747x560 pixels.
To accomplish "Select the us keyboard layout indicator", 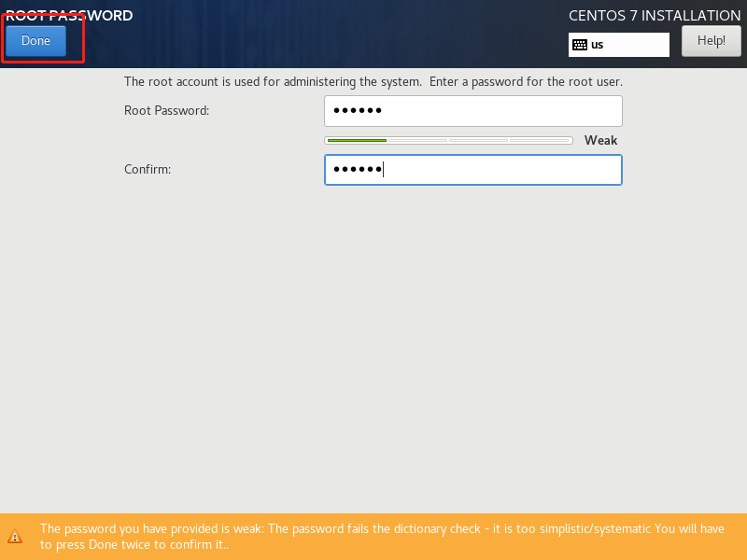I will tap(618, 45).
